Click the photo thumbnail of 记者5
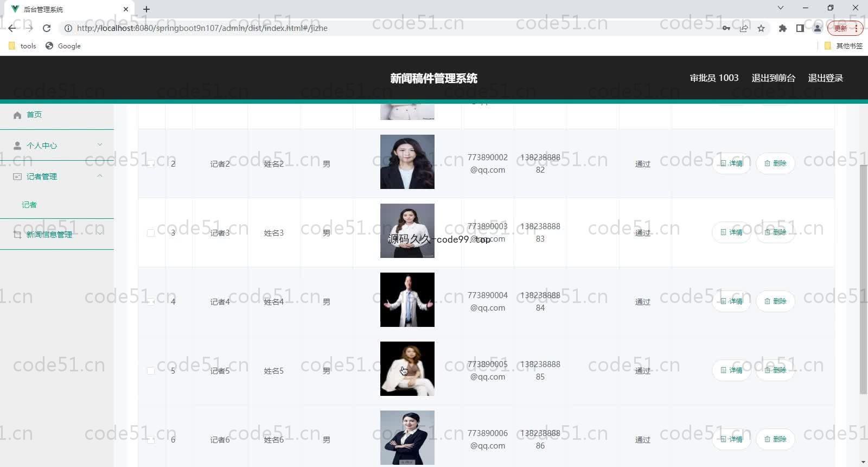Image resolution: width=868 pixels, height=467 pixels. point(407,369)
